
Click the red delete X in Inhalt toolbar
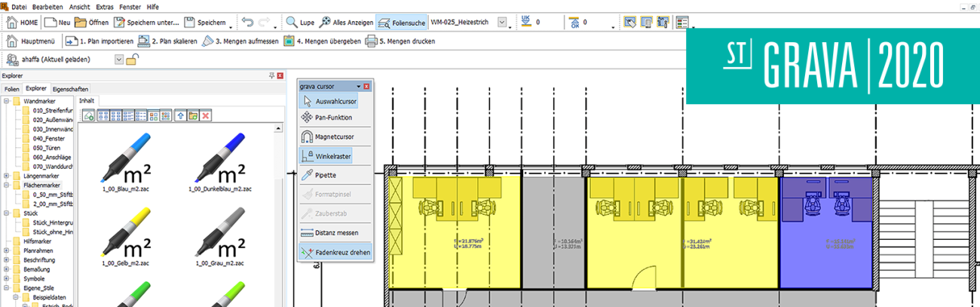(206, 115)
